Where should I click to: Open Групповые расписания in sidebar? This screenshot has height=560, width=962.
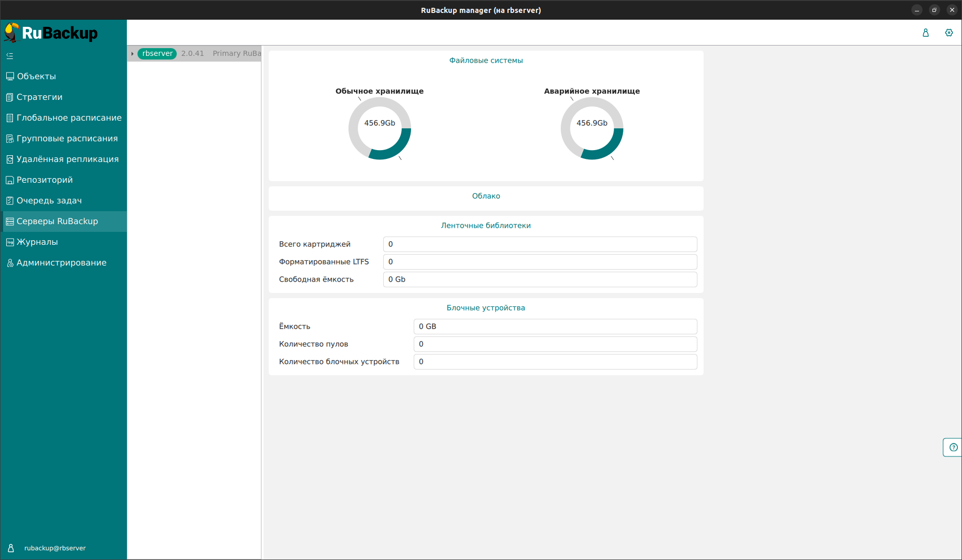tap(67, 139)
